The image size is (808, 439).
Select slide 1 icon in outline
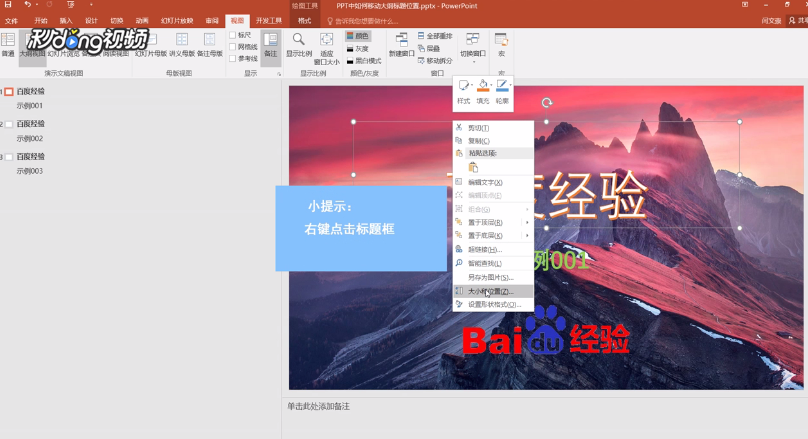pyautogui.click(x=9, y=92)
